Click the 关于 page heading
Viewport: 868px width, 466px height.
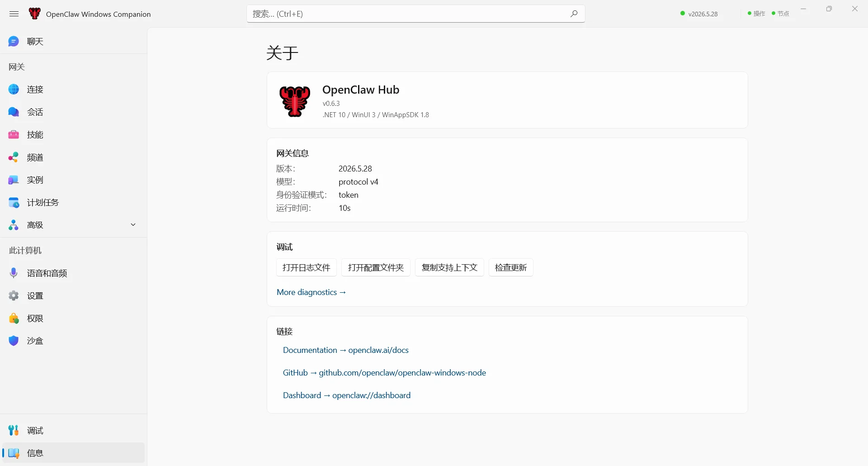click(283, 53)
